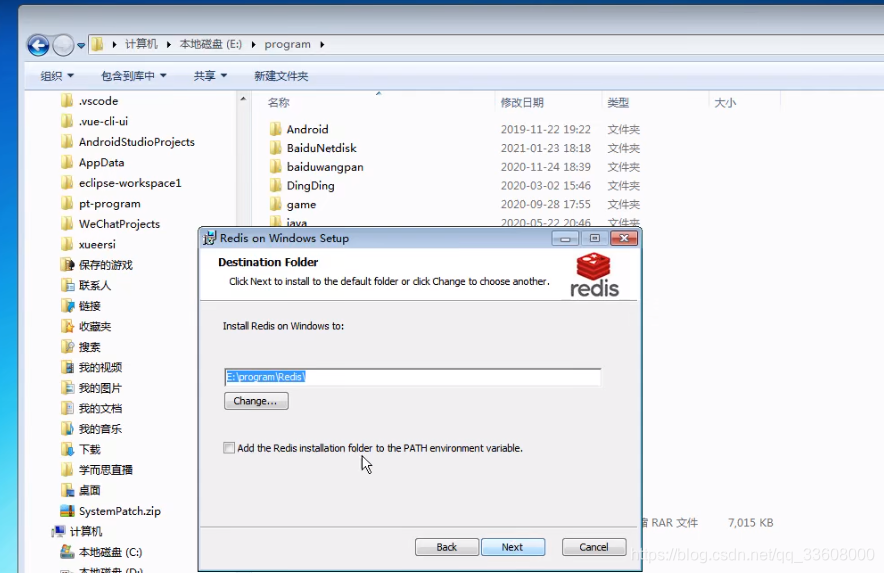The image size is (884, 573).
Task: Click navigation pane scrollbar up arrow
Action: point(243,99)
